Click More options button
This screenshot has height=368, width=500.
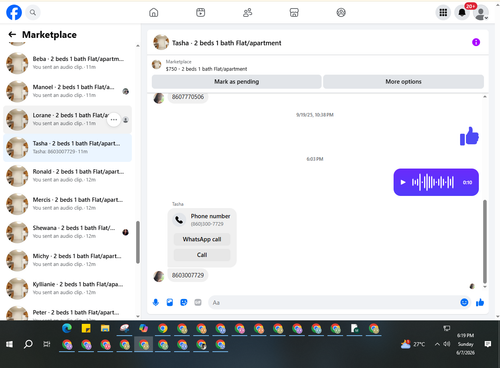pos(403,82)
